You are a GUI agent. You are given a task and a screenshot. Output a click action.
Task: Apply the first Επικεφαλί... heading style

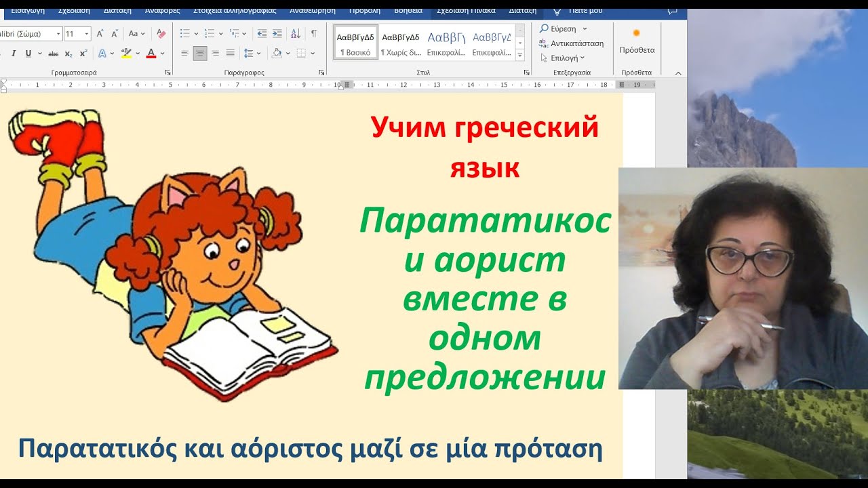[446, 42]
